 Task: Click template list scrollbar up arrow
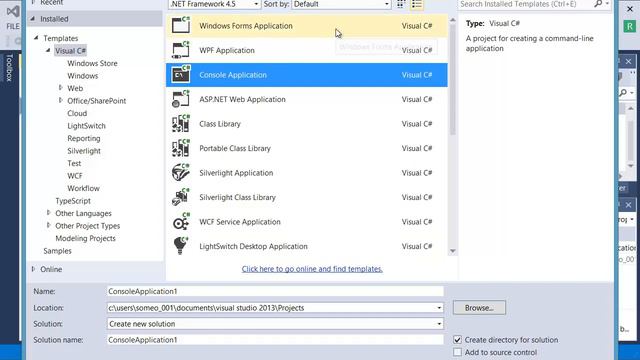coord(452,20)
